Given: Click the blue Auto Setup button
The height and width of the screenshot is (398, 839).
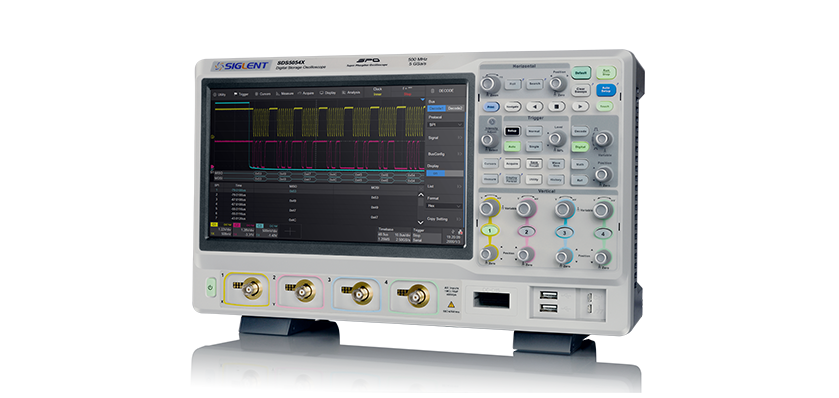Looking at the screenshot, I should point(606,89).
